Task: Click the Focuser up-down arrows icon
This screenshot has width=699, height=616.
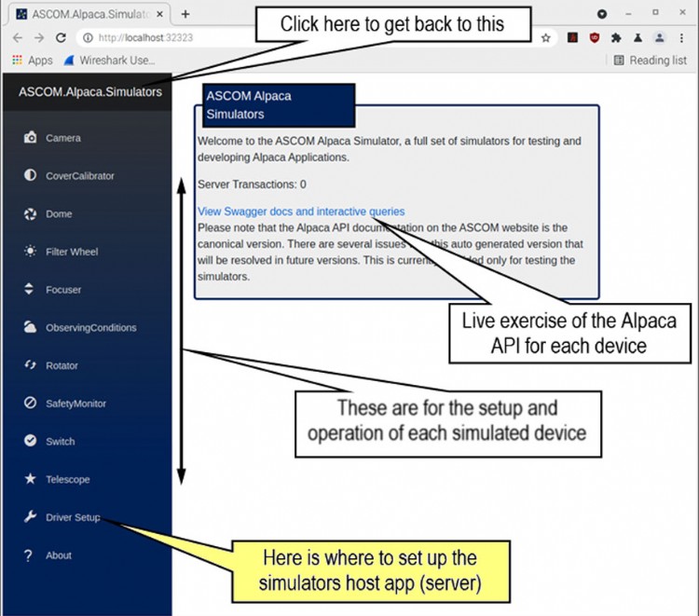Action: coord(29,289)
